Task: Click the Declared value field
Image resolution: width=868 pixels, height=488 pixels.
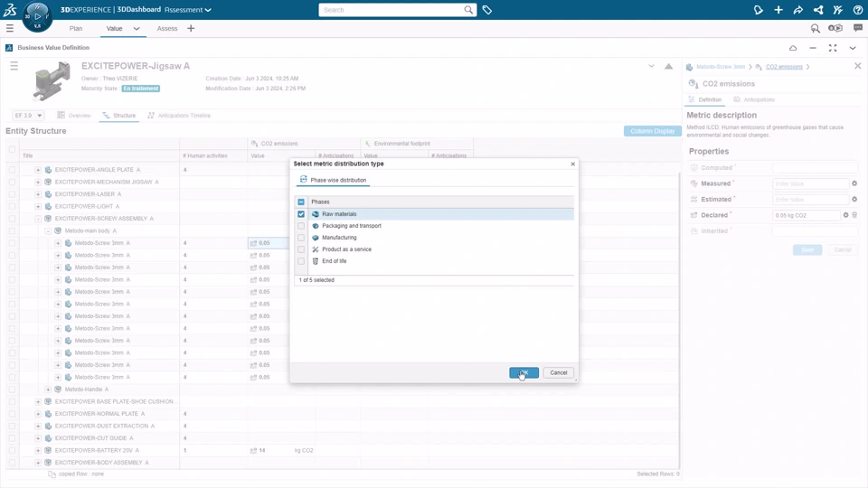Action: pos(806,215)
